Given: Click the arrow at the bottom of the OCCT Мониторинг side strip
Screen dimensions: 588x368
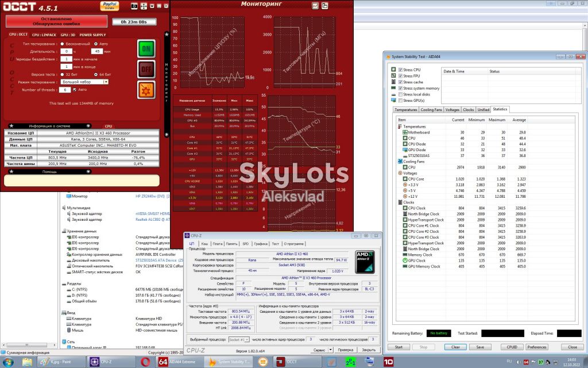Looking at the screenshot, I should coord(167,135).
